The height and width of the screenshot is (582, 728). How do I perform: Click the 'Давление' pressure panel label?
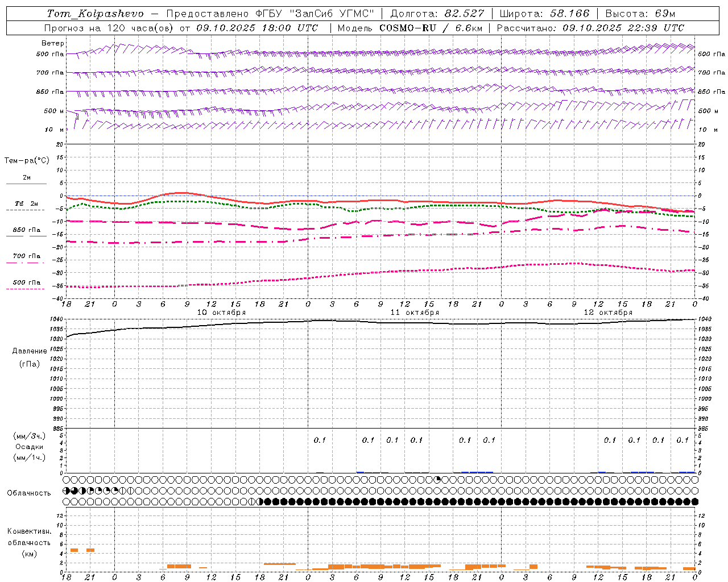point(30,351)
